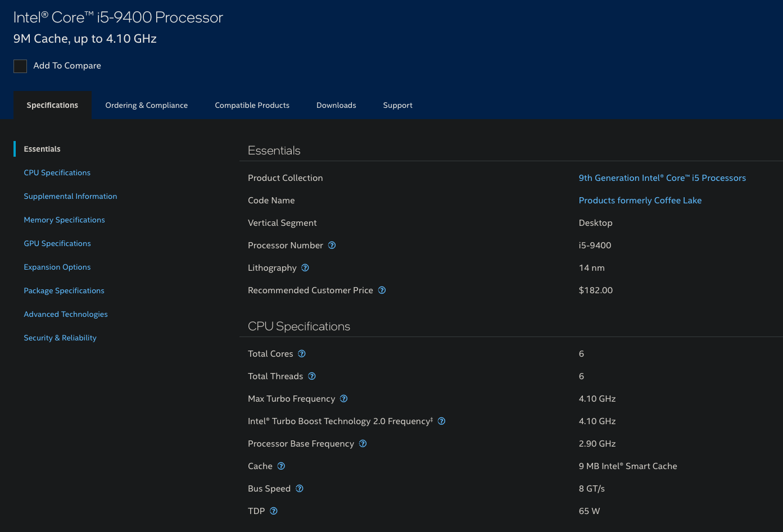Click the 65 W TDP value
This screenshot has height=532, width=783.
tap(590, 511)
